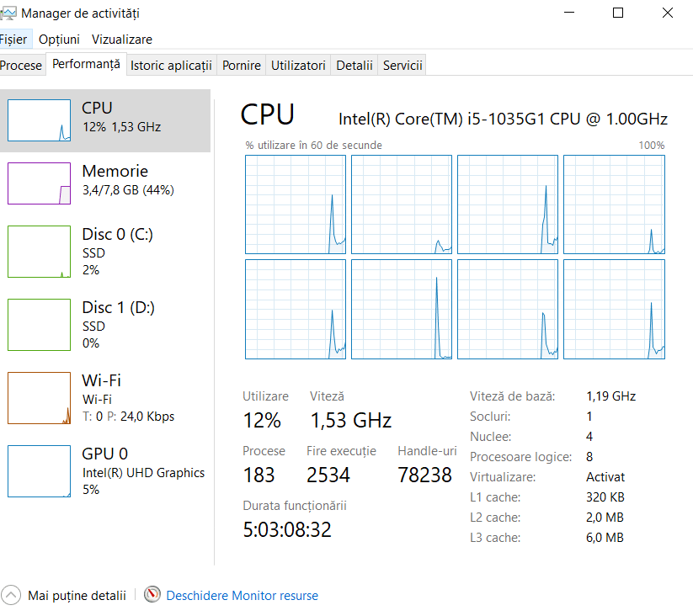Click the Resource Monitor gauge icon
This screenshot has width=693, height=616.
pyautogui.click(x=152, y=595)
